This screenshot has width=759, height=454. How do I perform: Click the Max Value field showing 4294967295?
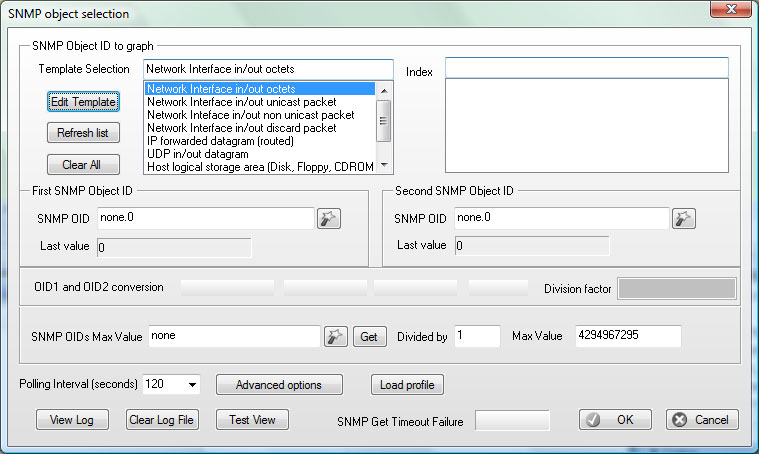click(628, 336)
